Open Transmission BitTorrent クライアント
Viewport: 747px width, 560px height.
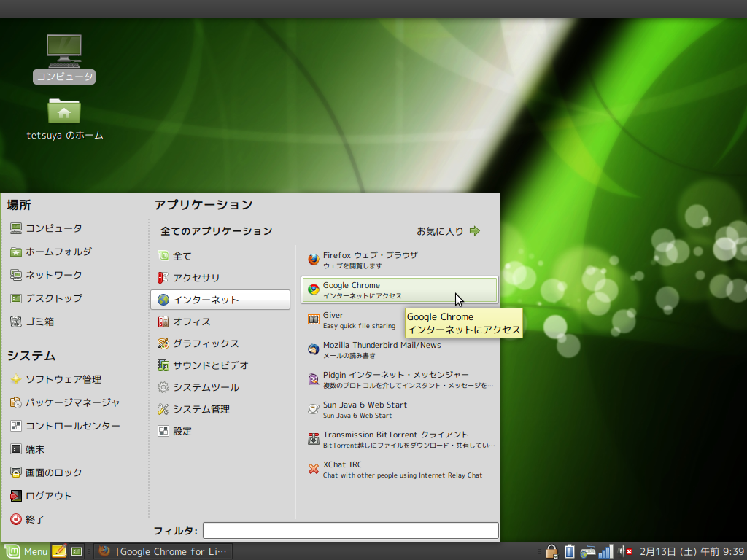(x=400, y=440)
